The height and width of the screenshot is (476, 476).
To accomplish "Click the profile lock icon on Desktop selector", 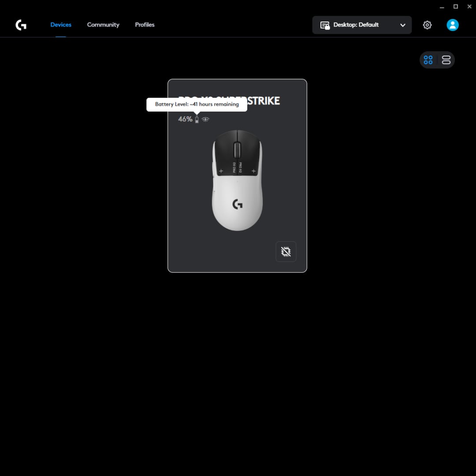I will (324, 25).
